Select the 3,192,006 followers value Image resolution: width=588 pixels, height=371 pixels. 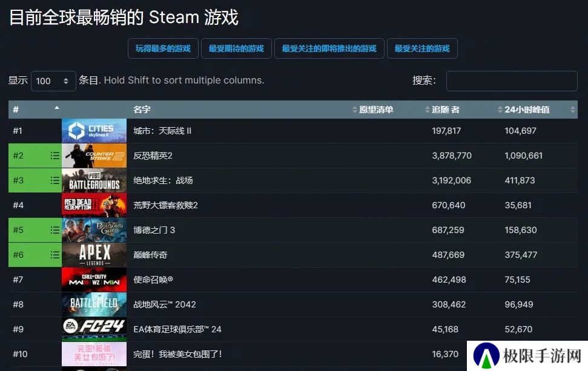pos(452,180)
